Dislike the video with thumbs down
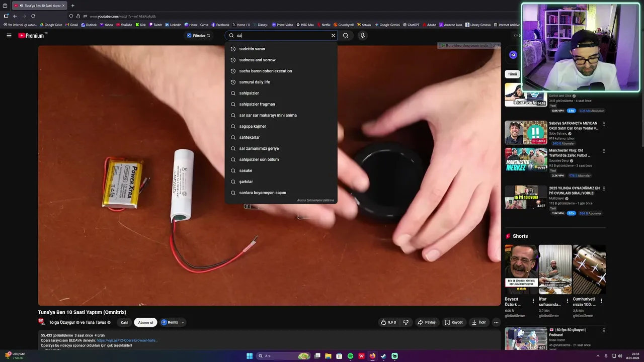Image resolution: width=644 pixels, height=362 pixels. [x=406, y=322]
